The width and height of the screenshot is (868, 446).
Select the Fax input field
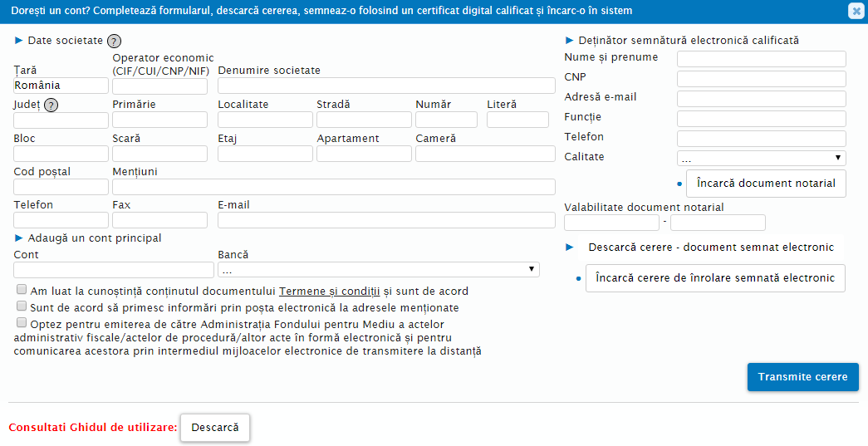coord(160,220)
